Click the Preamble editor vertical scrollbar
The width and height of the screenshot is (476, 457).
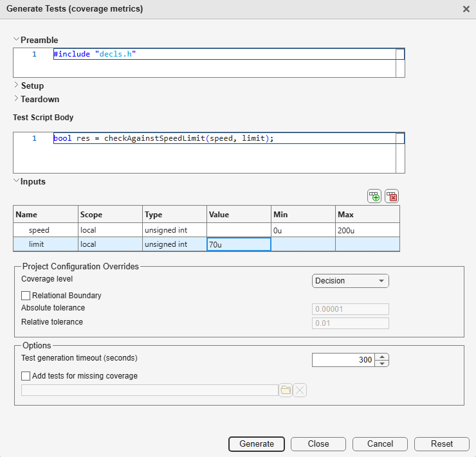point(400,63)
